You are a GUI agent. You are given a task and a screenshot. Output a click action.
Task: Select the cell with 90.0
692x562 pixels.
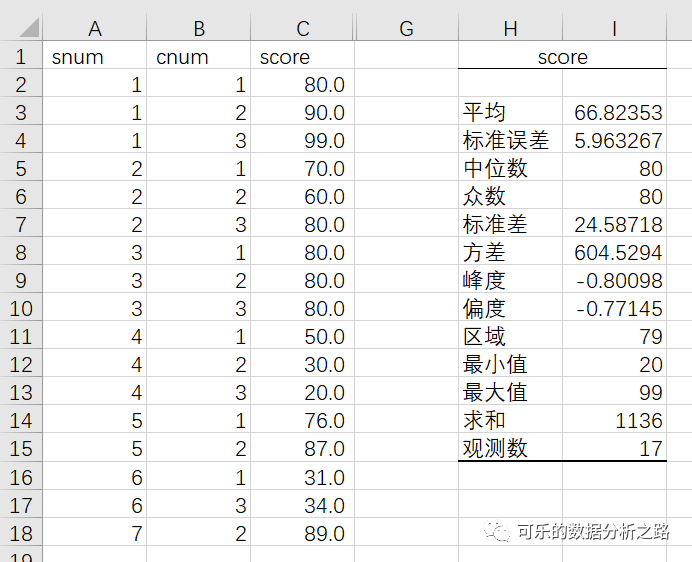tap(302, 113)
